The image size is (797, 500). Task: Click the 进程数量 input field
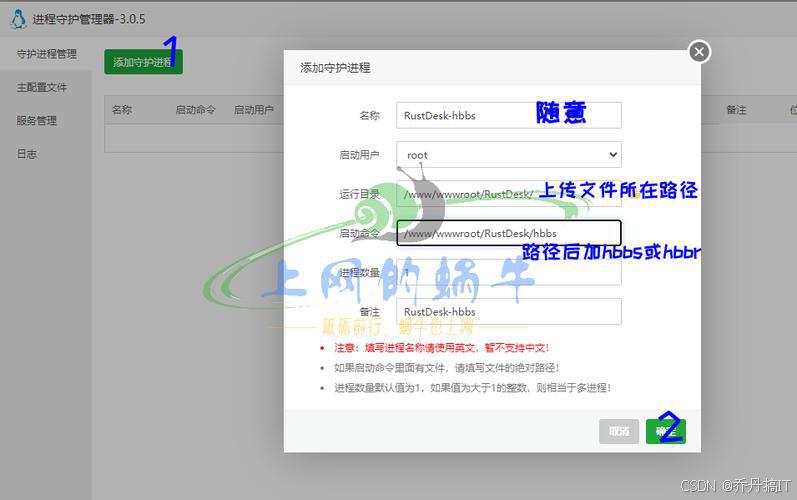point(509,272)
